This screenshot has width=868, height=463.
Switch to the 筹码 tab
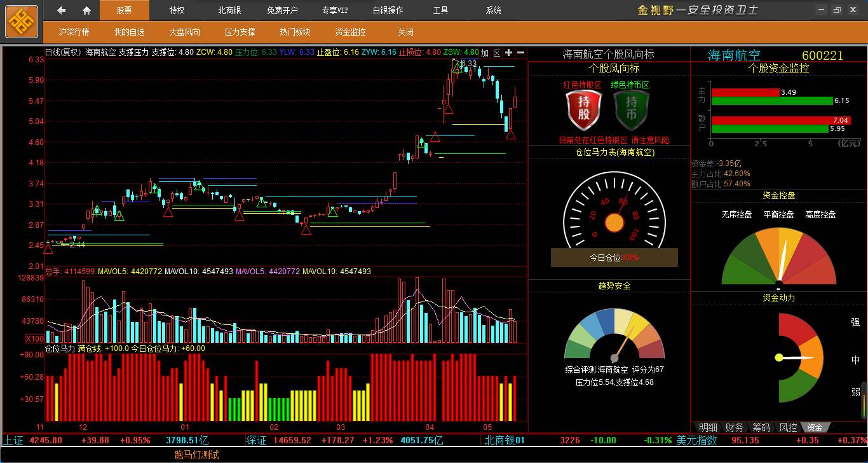tap(761, 427)
